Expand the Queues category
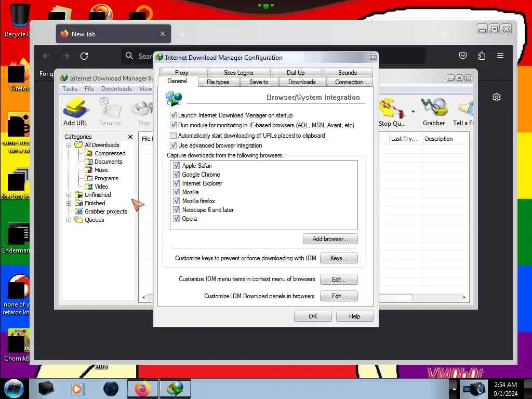Image resolution: width=532 pixels, height=399 pixels. 69,220
